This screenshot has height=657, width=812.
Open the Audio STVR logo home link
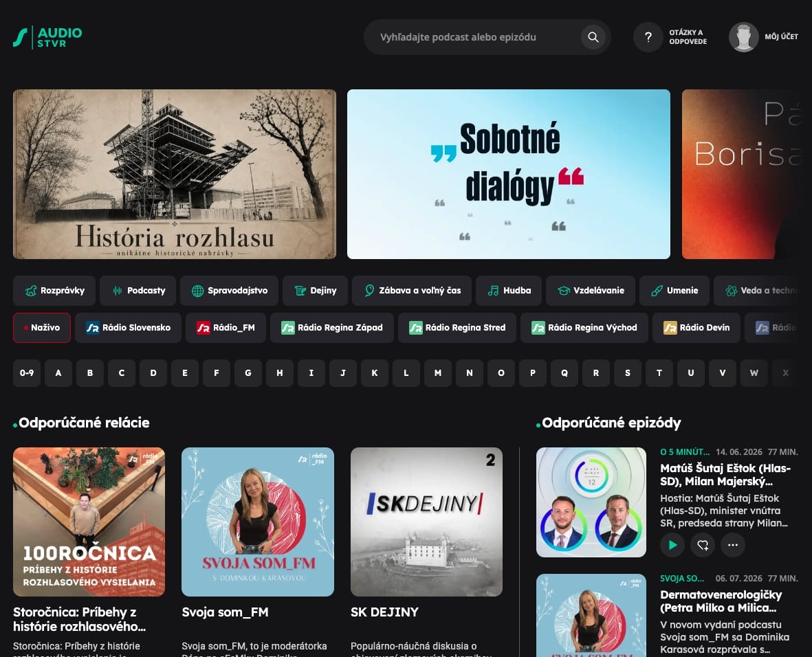coord(47,37)
